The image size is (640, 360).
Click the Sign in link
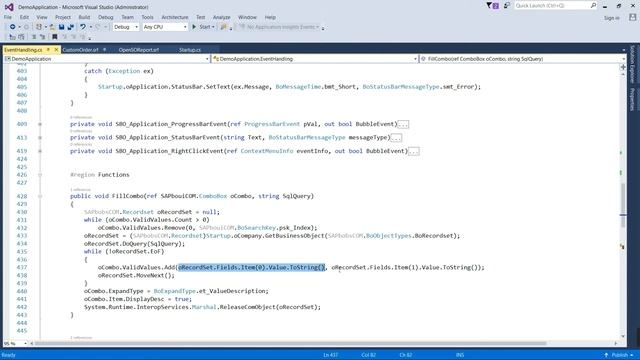[611, 18]
